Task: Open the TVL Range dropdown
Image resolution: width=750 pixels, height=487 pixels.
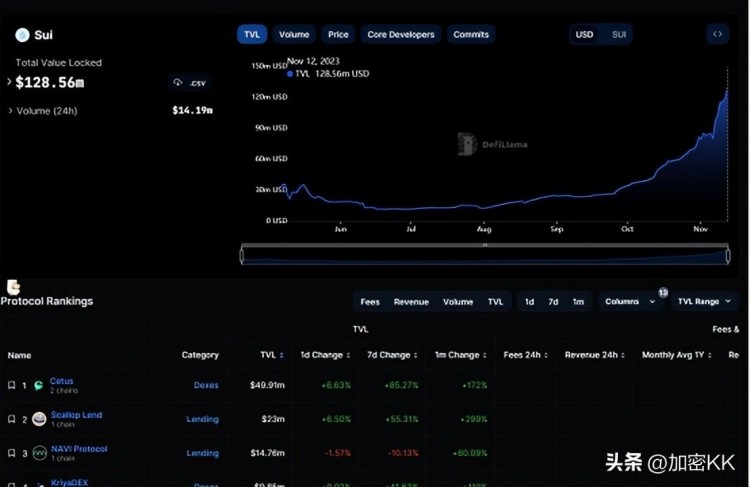Action: tap(704, 301)
